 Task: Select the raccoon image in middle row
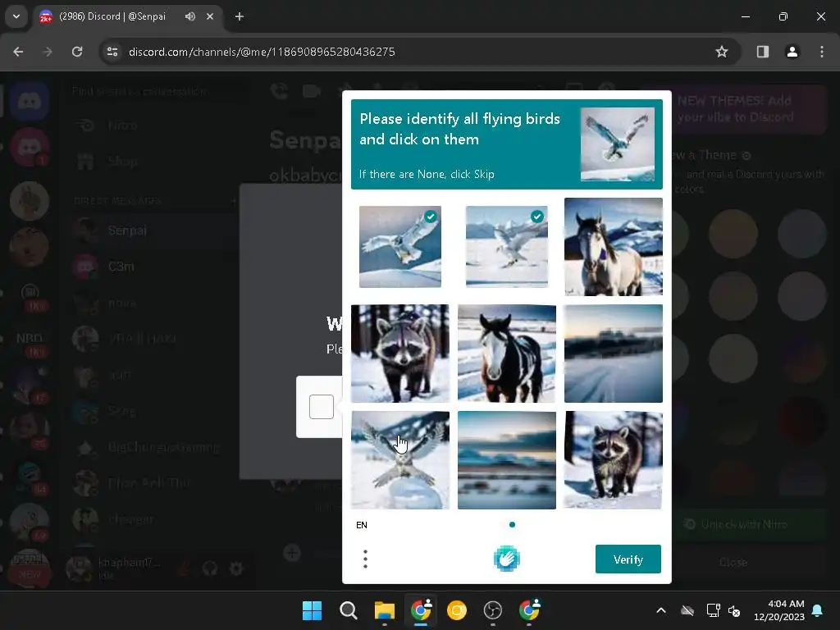(x=400, y=354)
